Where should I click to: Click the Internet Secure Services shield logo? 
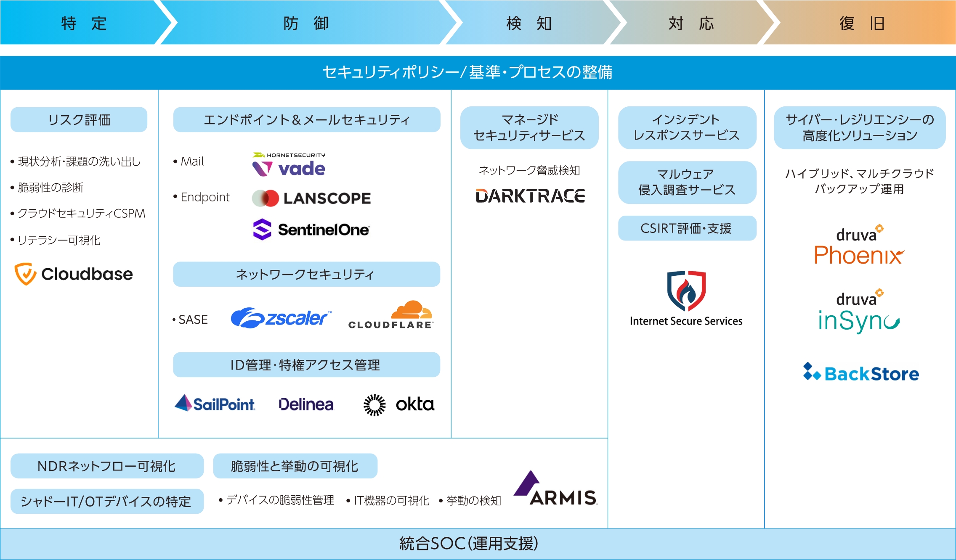686,298
